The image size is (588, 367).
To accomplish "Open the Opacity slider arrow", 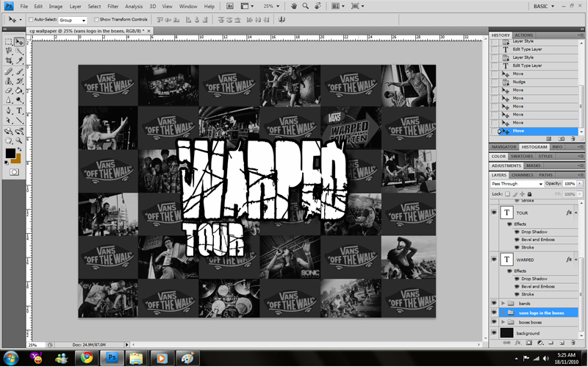I will click(x=579, y=184).
